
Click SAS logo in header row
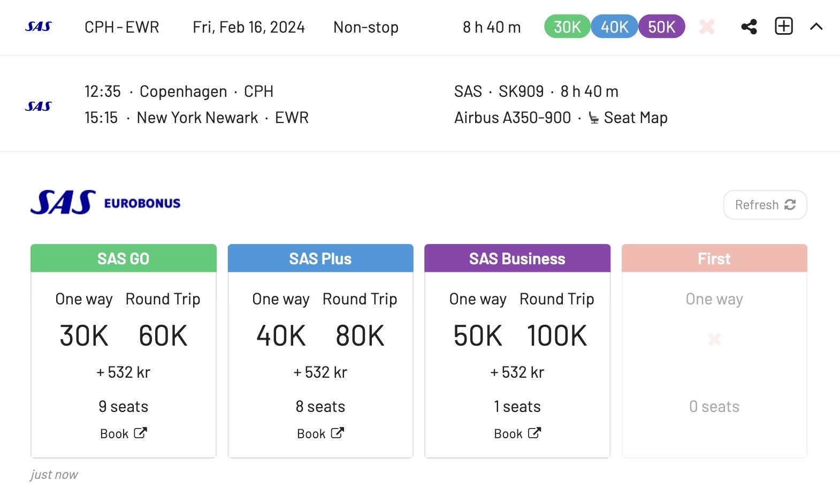point(39,27)
